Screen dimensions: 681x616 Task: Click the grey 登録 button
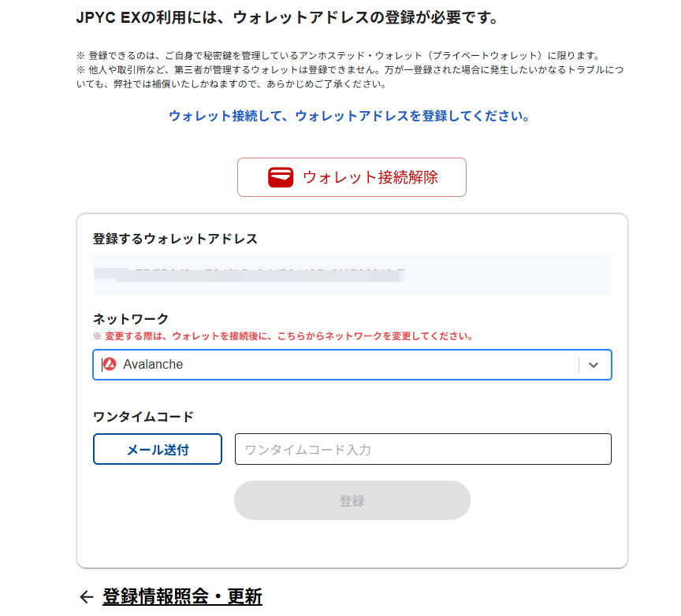coord(352,500)
